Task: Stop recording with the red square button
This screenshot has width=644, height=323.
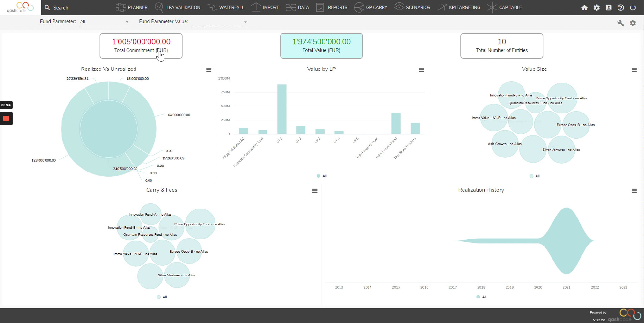Action: click(6, 119)
